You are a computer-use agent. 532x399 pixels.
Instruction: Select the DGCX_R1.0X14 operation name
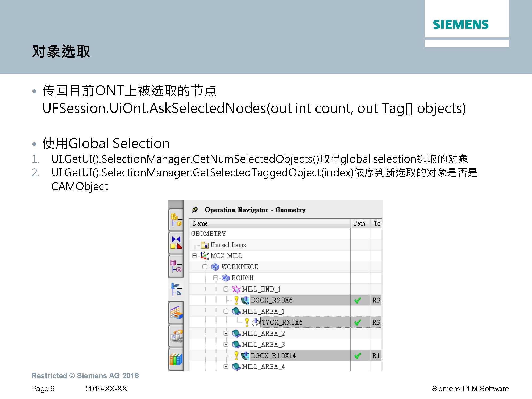[x=273, y=356]
